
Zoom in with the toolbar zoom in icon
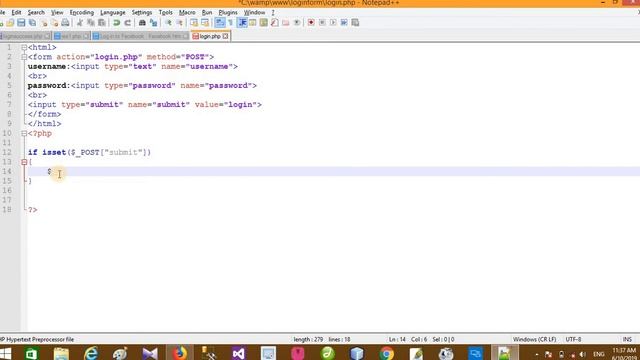pyautogui.click(x=168, y=22)
